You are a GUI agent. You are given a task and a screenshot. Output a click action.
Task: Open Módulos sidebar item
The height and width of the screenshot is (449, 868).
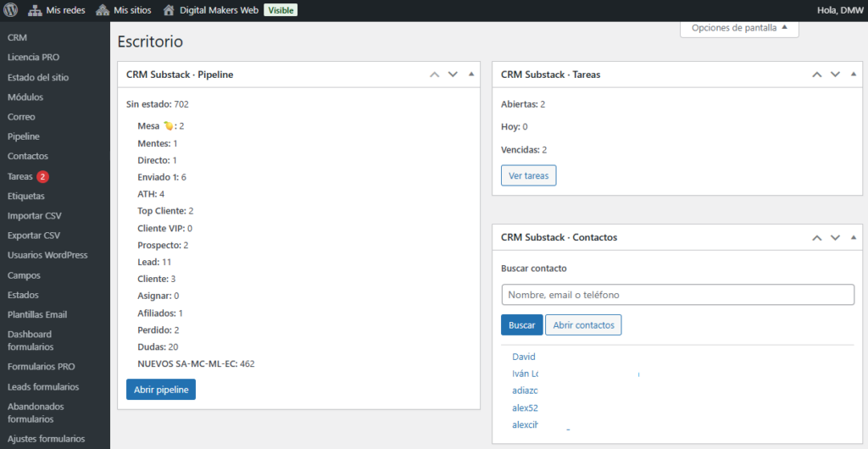point(25,97)
